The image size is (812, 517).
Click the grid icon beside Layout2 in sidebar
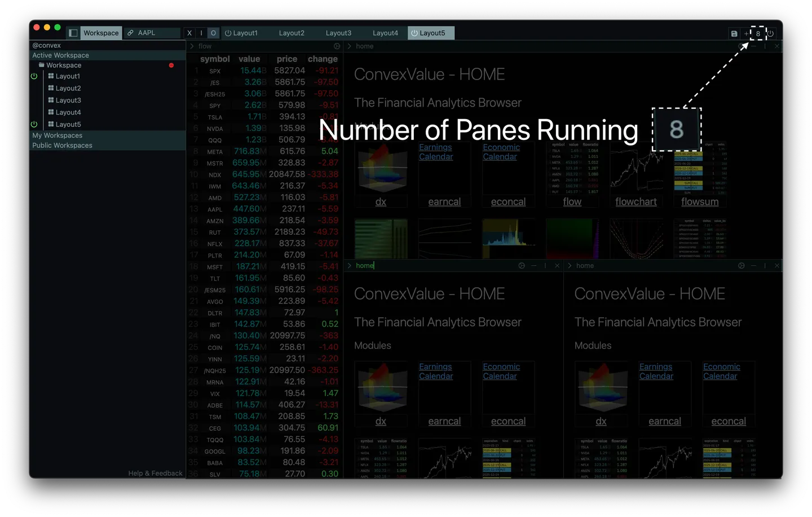tap(51, 88)
